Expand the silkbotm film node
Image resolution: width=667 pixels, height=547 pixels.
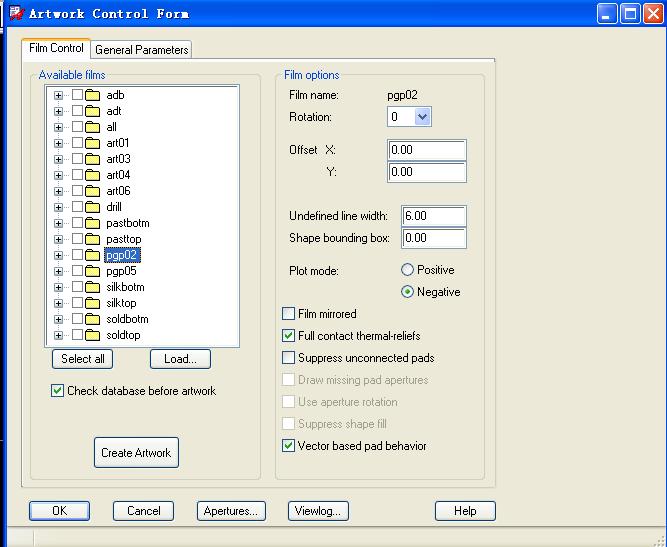point(58,288)
